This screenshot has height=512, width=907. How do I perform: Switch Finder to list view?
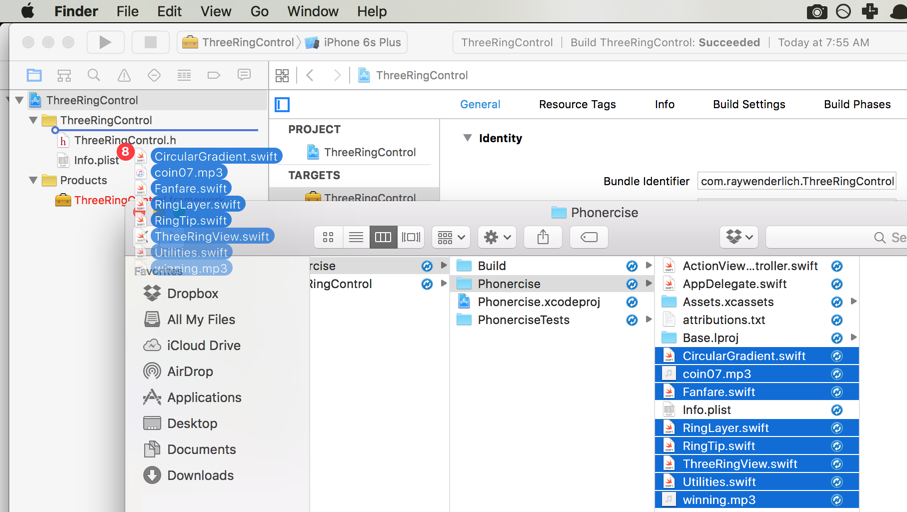click(x=356, y=237)
